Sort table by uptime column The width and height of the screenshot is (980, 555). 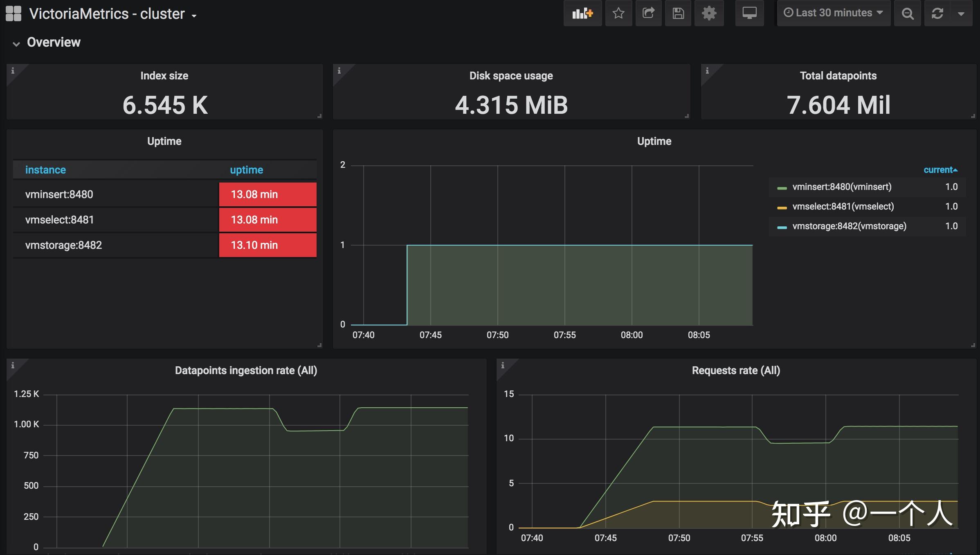246,170
